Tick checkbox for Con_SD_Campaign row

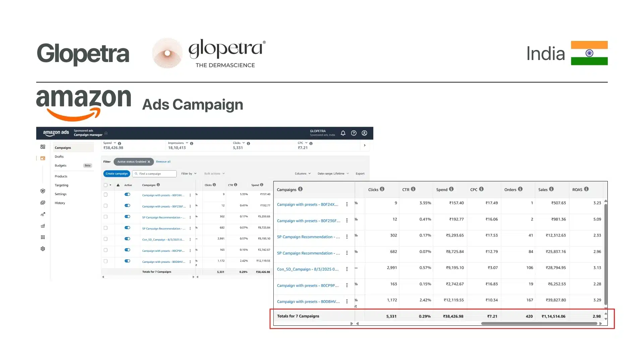106,239
